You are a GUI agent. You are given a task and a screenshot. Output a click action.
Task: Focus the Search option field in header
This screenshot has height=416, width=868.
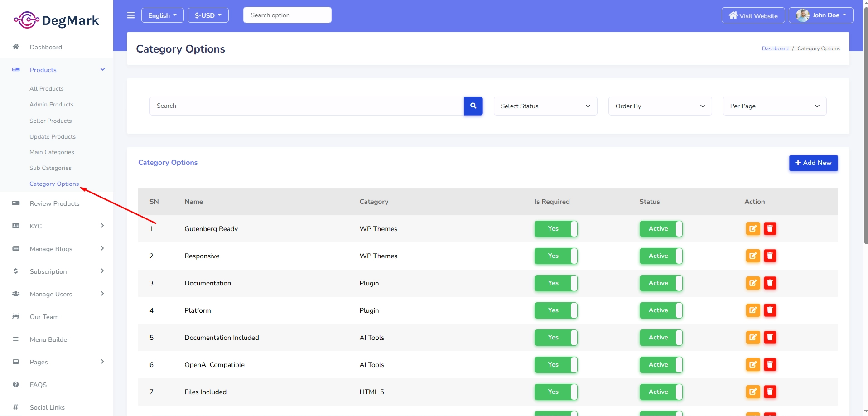[x=287, y=15]
